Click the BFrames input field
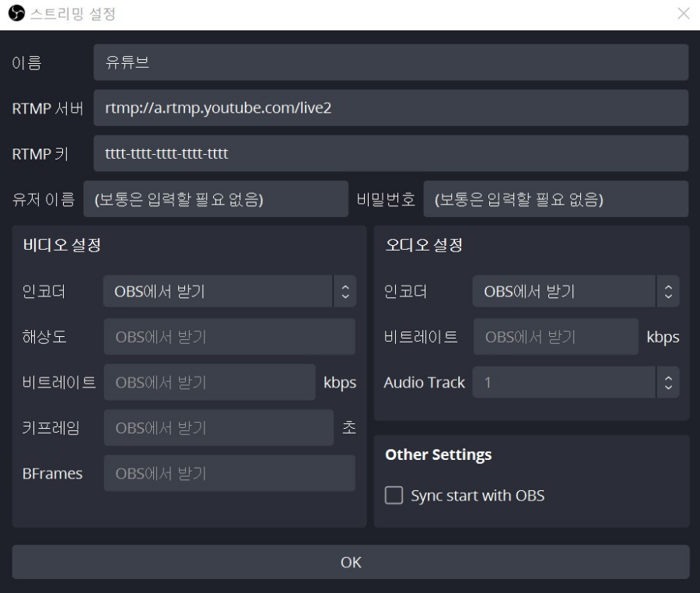 [229, 473]
